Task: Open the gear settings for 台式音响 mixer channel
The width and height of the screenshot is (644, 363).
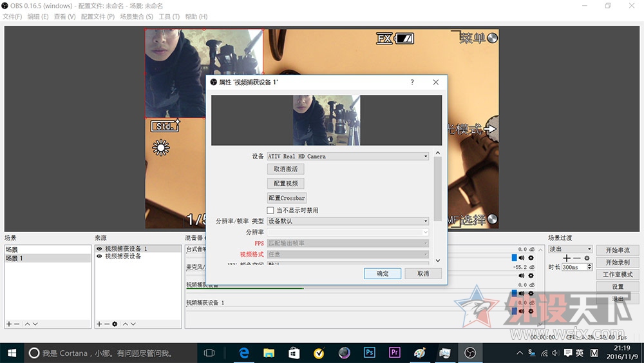Action: [531, 258]
